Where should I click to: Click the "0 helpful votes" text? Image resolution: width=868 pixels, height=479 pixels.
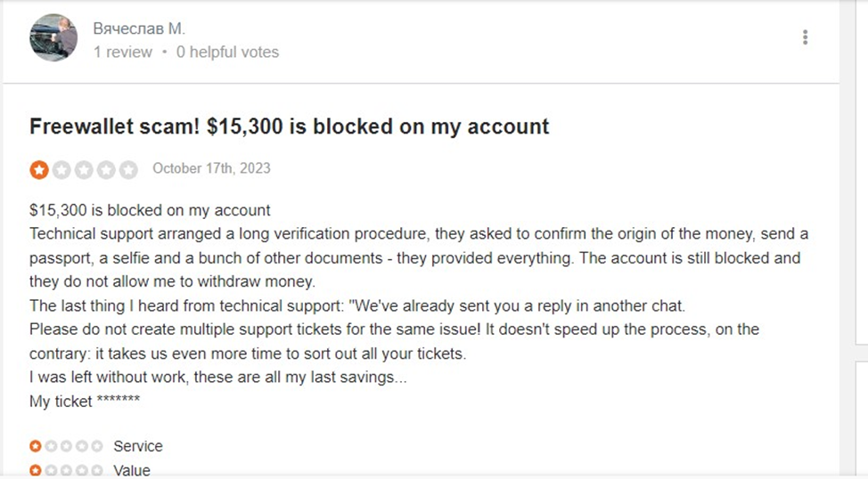pyautogui.click(x=227, y=53)
